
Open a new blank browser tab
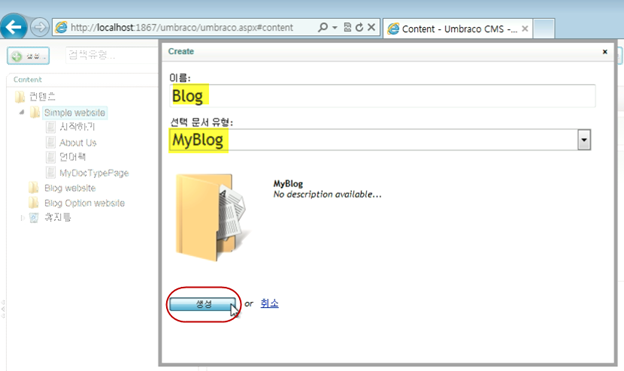tap(544, 29)
